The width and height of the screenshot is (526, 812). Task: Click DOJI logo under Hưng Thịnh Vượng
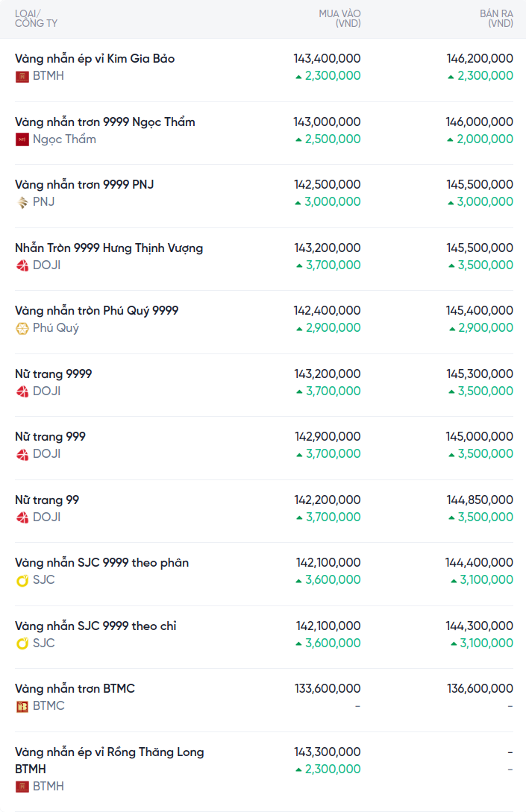[x=22, y=265]
